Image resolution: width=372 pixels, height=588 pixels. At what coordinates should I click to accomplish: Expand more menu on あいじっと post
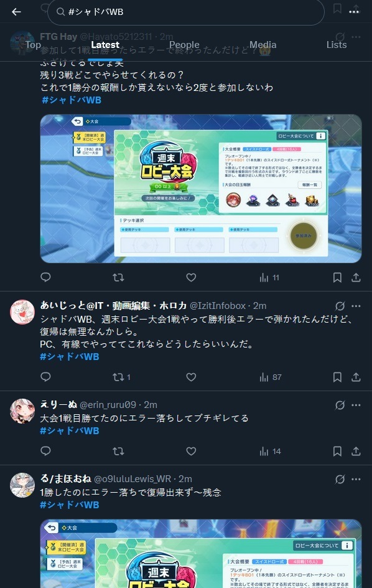(356, 306)
